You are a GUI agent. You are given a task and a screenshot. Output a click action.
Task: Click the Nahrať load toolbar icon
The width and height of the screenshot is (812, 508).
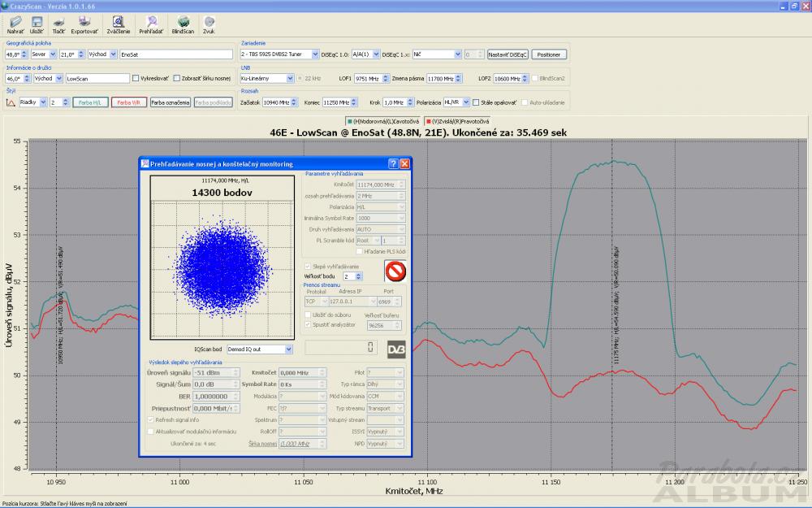pyautogui.click(x=15, y=24)
